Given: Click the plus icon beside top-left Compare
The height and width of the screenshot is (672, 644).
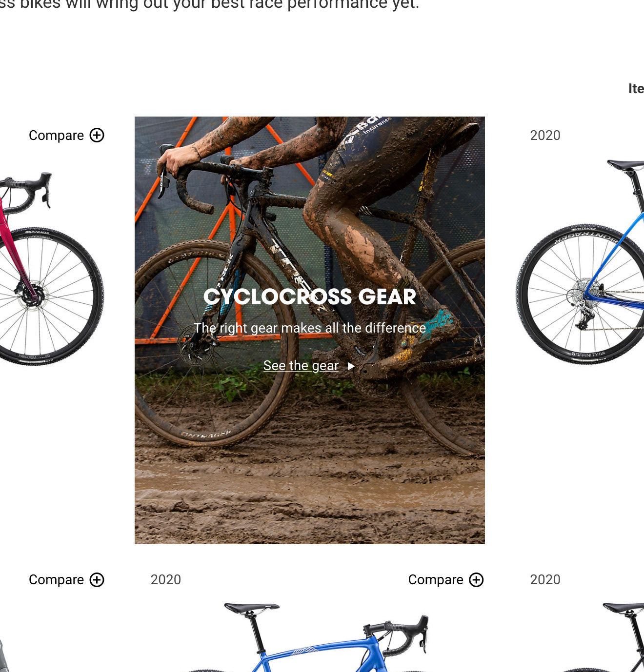Looking at the screenshot, I should tap(97, 135).
